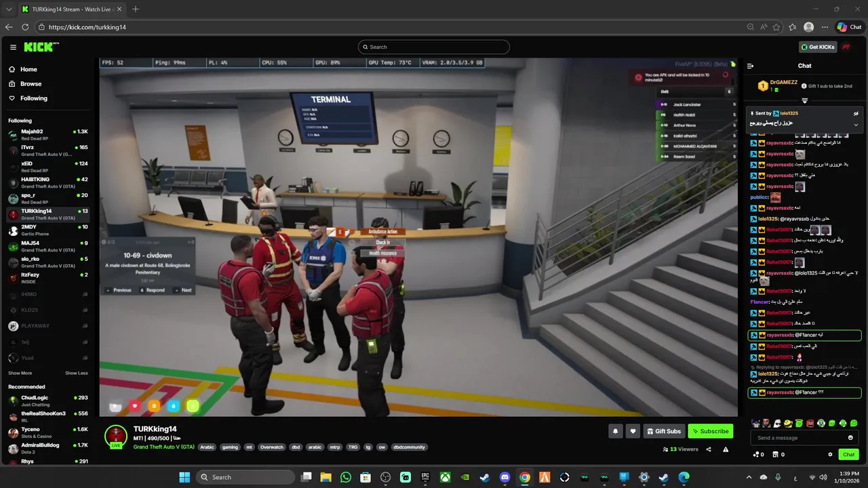Open recommended channel AdmiralBulldog
Screen dimensions: 868x488
47,448
